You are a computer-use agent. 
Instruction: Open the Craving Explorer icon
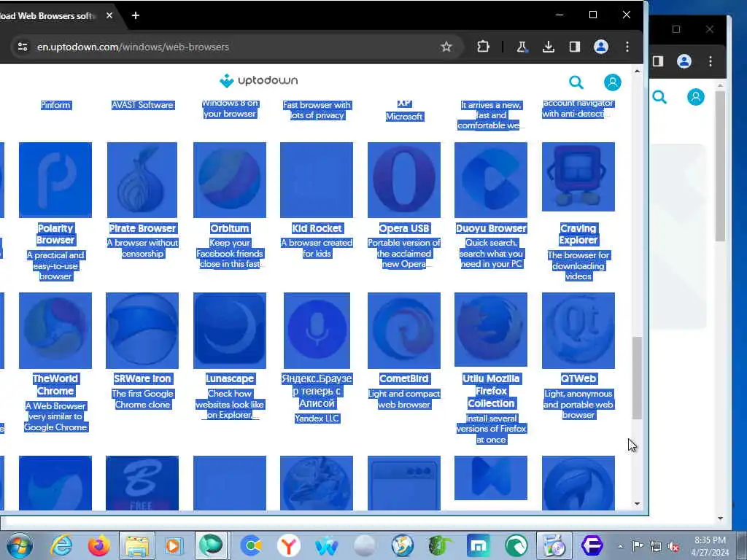pos(578,176)
